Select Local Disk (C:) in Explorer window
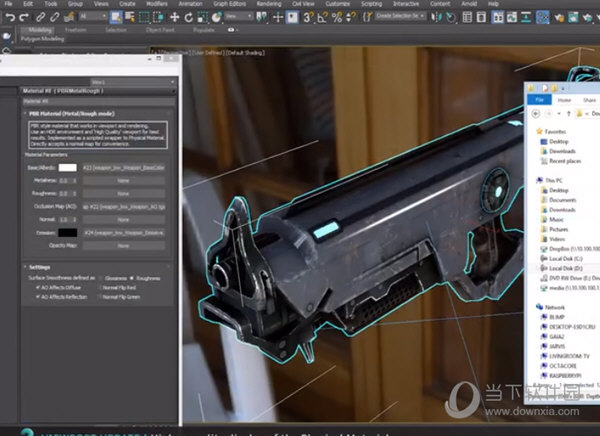This screenshot has height=436, width=600. tap(566, 258)
